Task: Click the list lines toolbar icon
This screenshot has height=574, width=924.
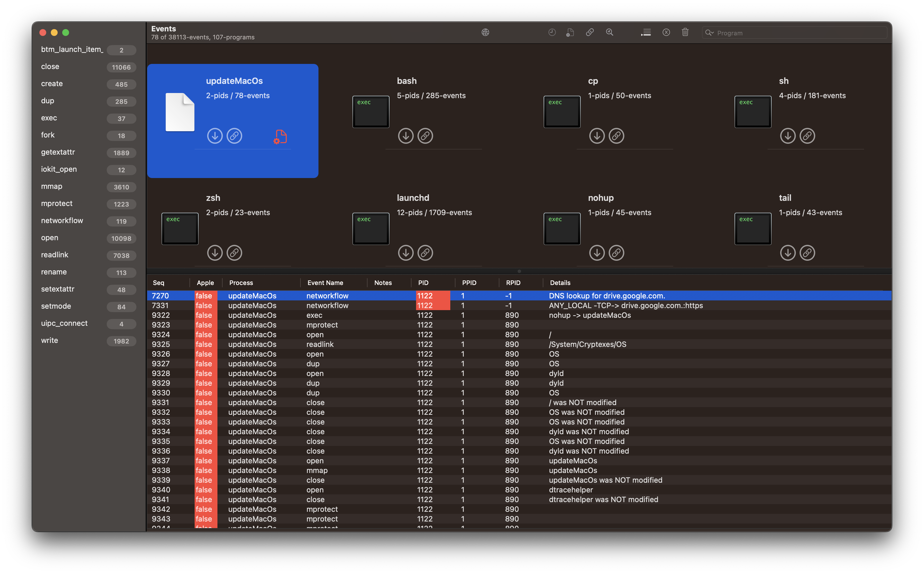Action: tap(646, 33)
